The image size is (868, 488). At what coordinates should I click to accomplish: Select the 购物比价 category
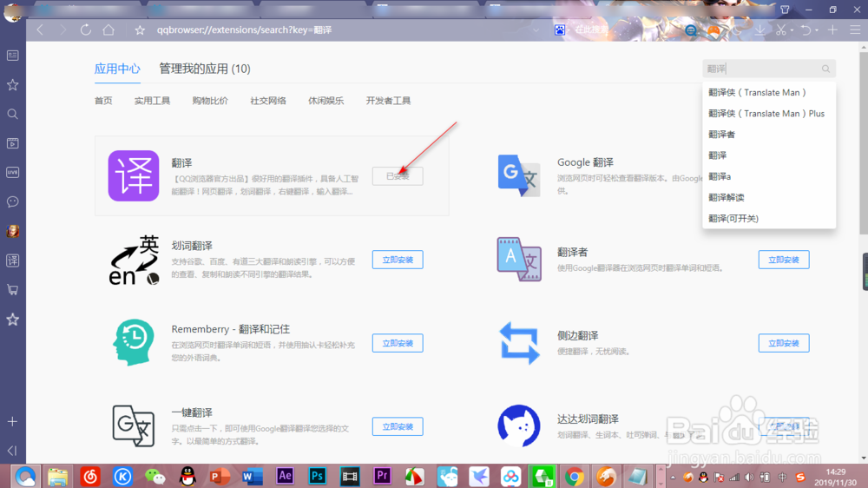pyautogui.click(x=210, y=101)
